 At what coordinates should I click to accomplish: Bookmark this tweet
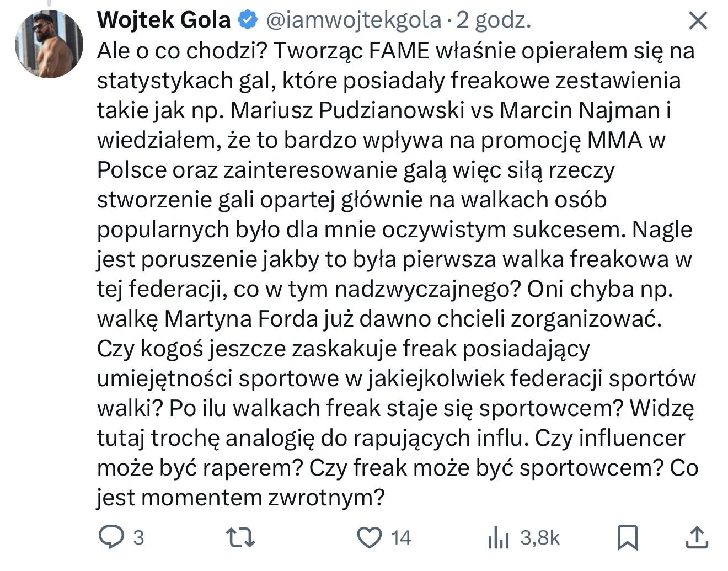click(628, 537)
